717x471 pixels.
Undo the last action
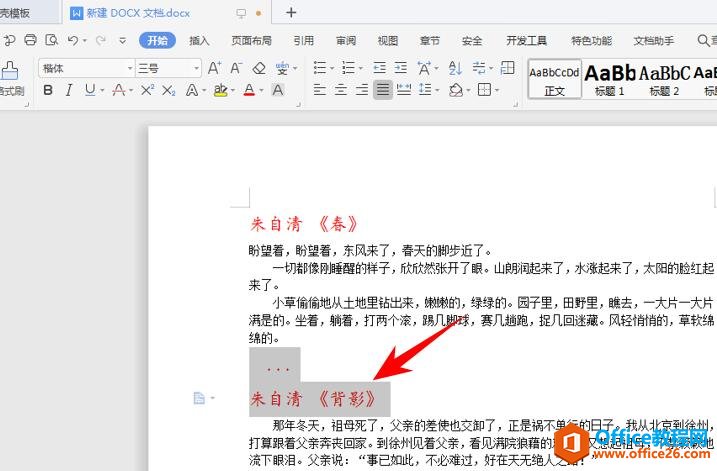tap(73, 40)
